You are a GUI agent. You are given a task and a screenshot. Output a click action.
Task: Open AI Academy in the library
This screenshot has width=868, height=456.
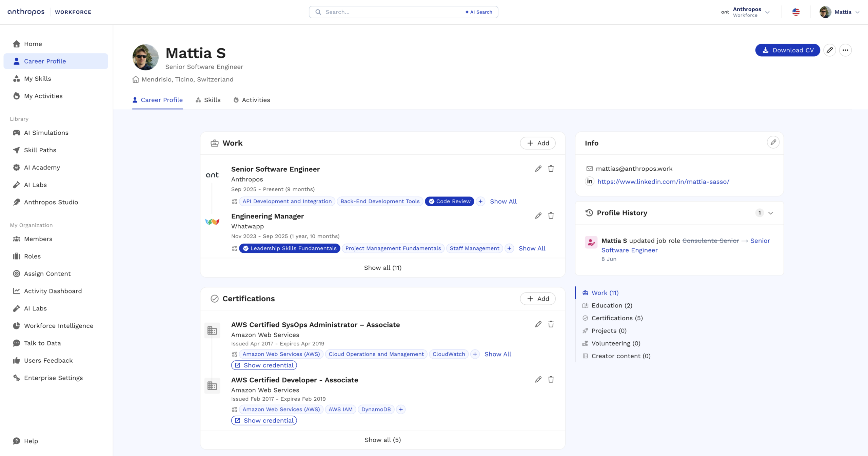click(56, 168)
